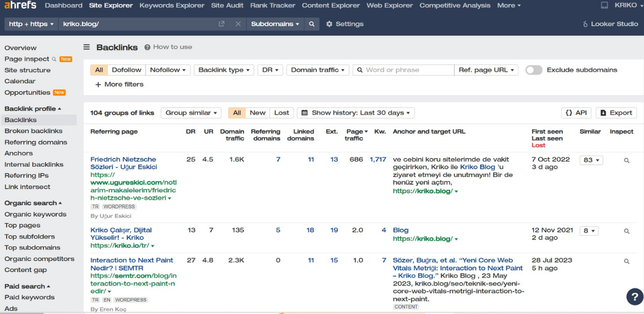The height and width of the screenshot is (314, 644).
Task: Click the Export button
Action: (x=616, y=113)
